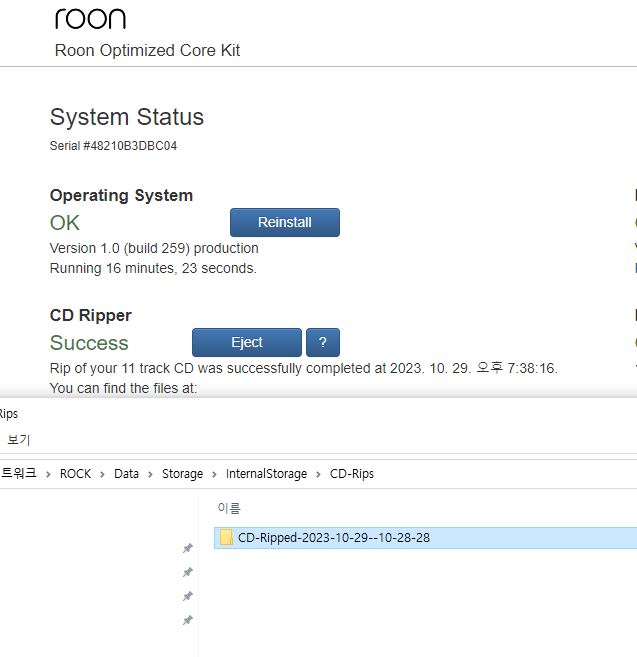The width and height of the screenshot is (637, 657).
Task: Eject the ripped CD
Action: 246,342
